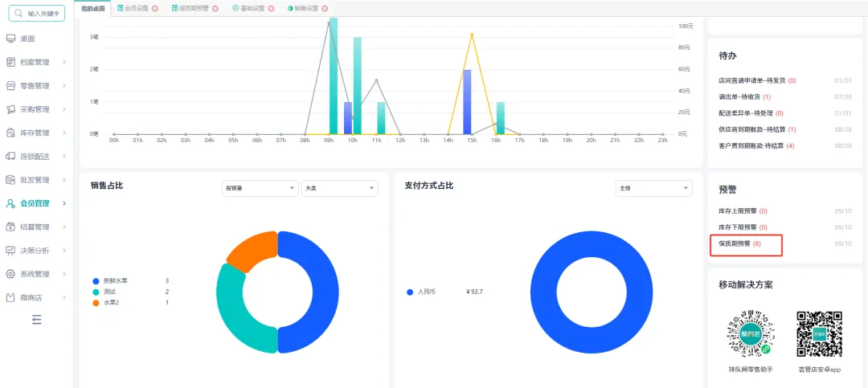Click the 档案管理 icon in sidebar
This screenshot has height=388, width=868.
(10, 62)
